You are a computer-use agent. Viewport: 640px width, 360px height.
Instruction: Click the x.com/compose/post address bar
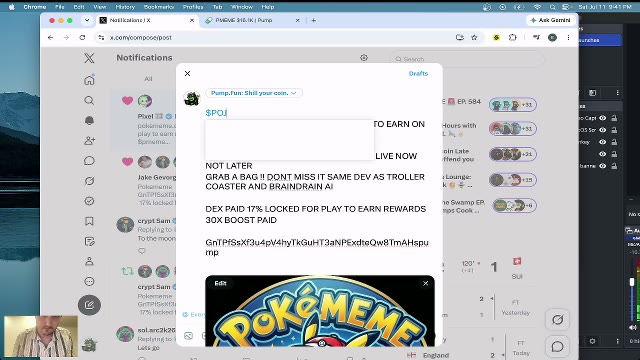pyautogui.click(x=278, y=38)
